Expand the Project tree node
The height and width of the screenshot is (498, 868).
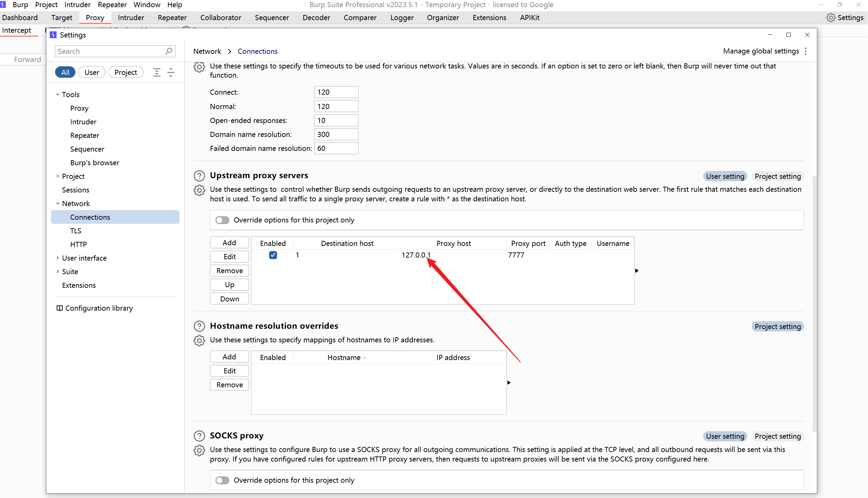tap(58, 176)
